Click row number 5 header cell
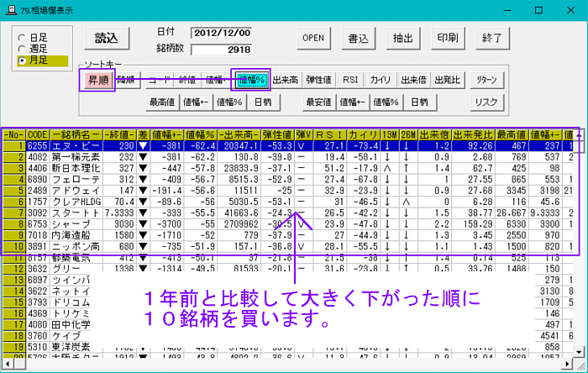Screen dimensions: 588x373 tap(14, 191)
